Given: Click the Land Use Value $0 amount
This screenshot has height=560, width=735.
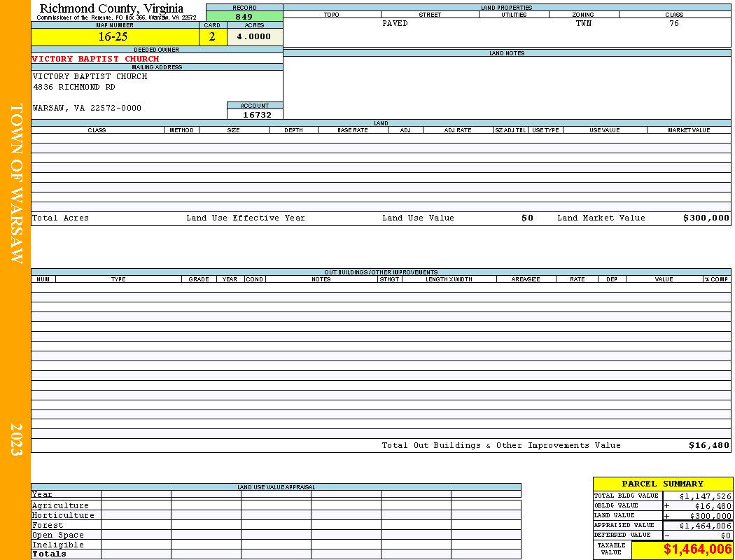Looking at the screenshot, I should pos(528,218).
